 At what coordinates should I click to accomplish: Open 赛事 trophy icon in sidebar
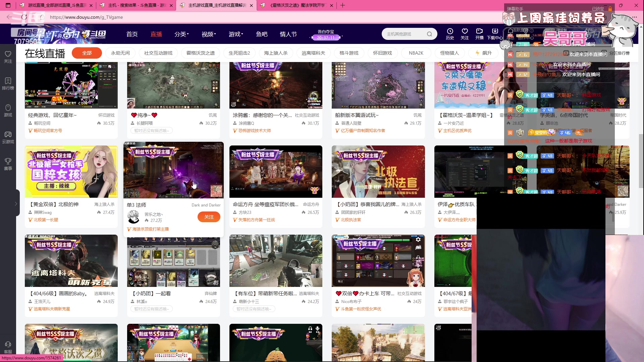8,164
